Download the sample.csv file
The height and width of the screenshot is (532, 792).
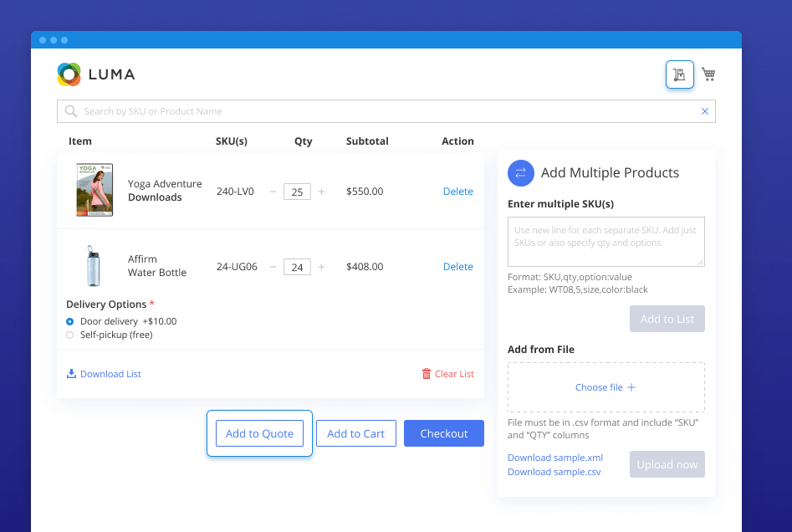click(x=554, y=472)
